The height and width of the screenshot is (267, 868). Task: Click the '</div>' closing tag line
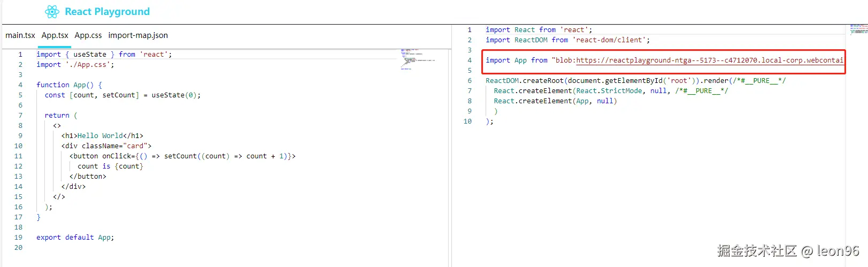pos(73,187)
